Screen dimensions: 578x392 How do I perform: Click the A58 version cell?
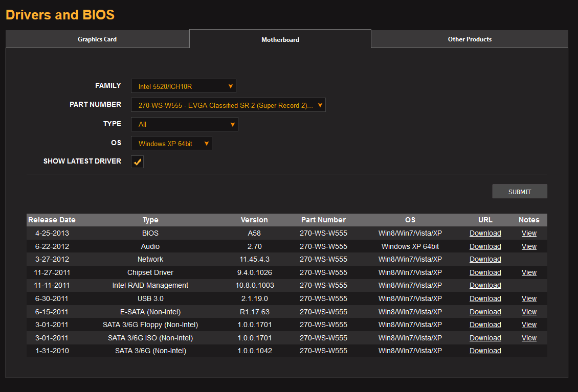click(x=254, y=233)
